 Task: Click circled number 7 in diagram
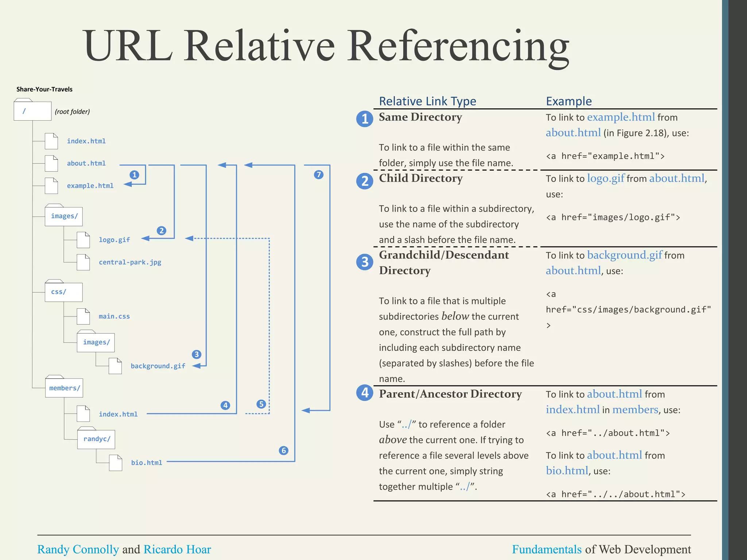tap(318, 175)
